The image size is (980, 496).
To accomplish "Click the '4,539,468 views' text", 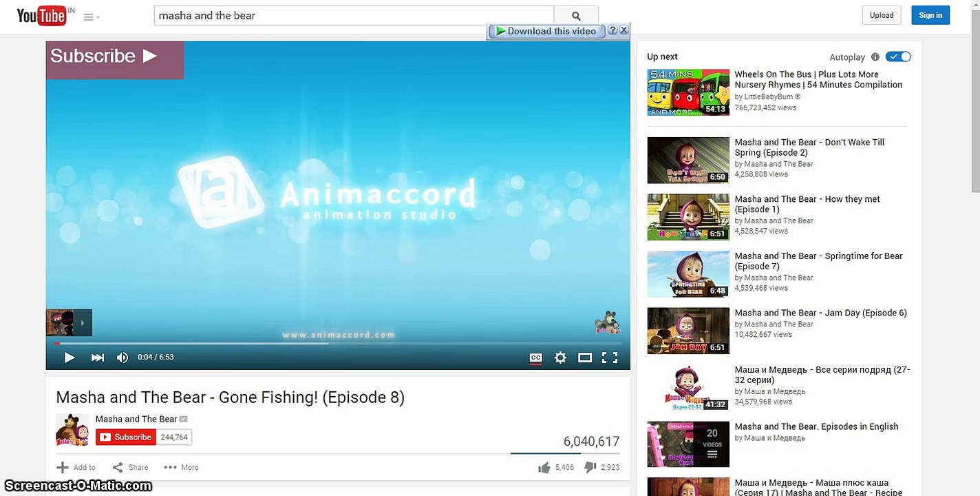I will (761, 288).
